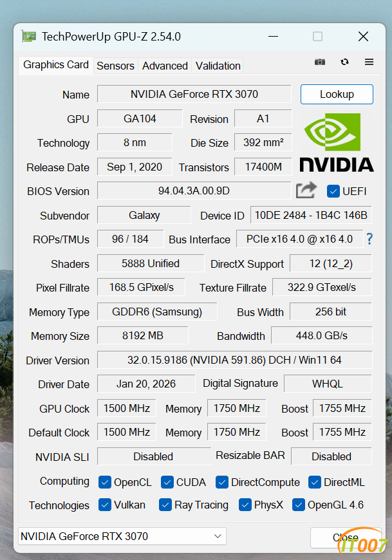Click the Close button at the bottom
The image size is (392, 560).
pos(344,537)
